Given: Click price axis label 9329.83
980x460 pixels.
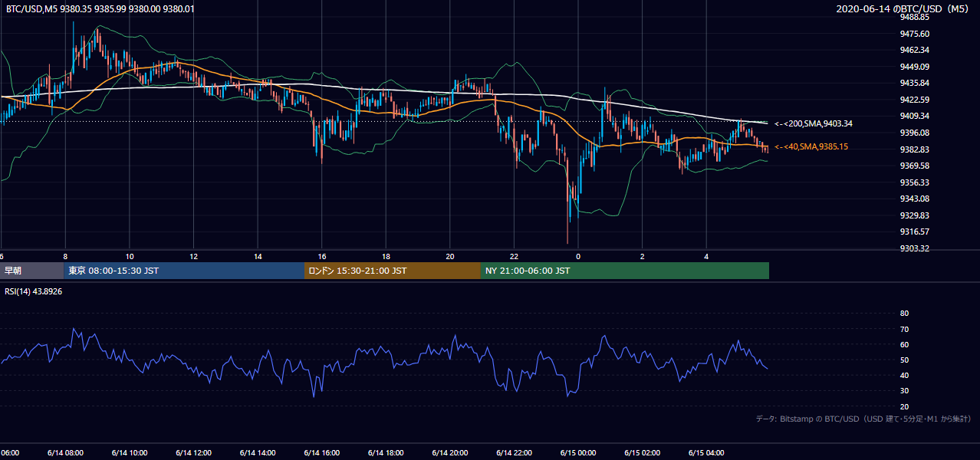Looking at the screenshot, I should point(915,215).
